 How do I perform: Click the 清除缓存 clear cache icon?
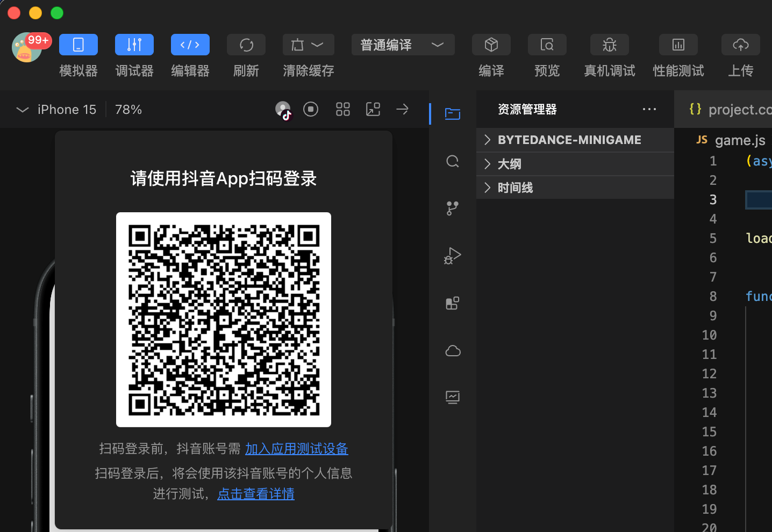(x=297, y=45)
